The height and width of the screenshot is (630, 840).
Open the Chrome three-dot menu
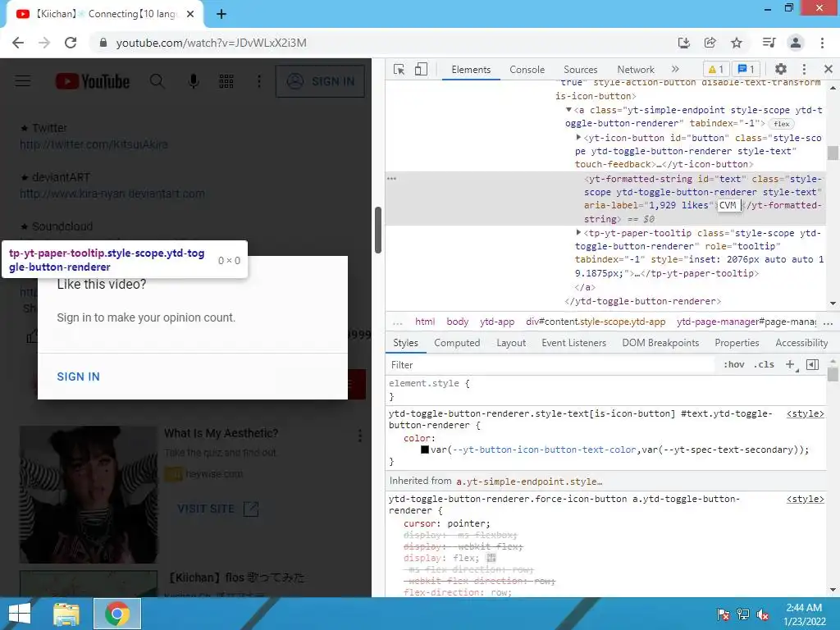(x=822, y=43)
